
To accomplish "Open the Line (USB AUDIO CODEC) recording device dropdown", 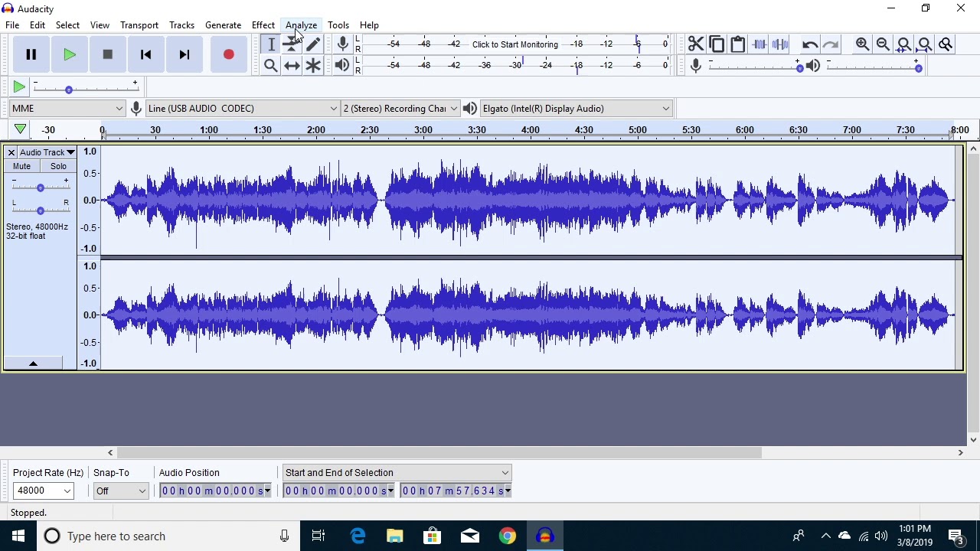I will [242, 108].
